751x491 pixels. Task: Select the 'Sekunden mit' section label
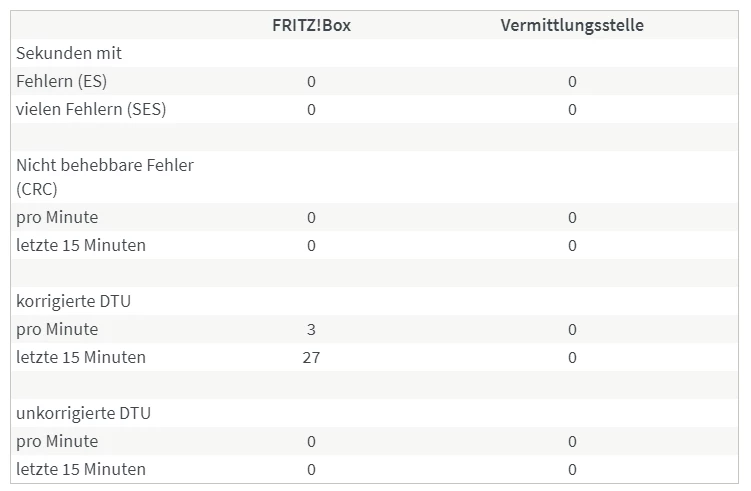(69, 53)
